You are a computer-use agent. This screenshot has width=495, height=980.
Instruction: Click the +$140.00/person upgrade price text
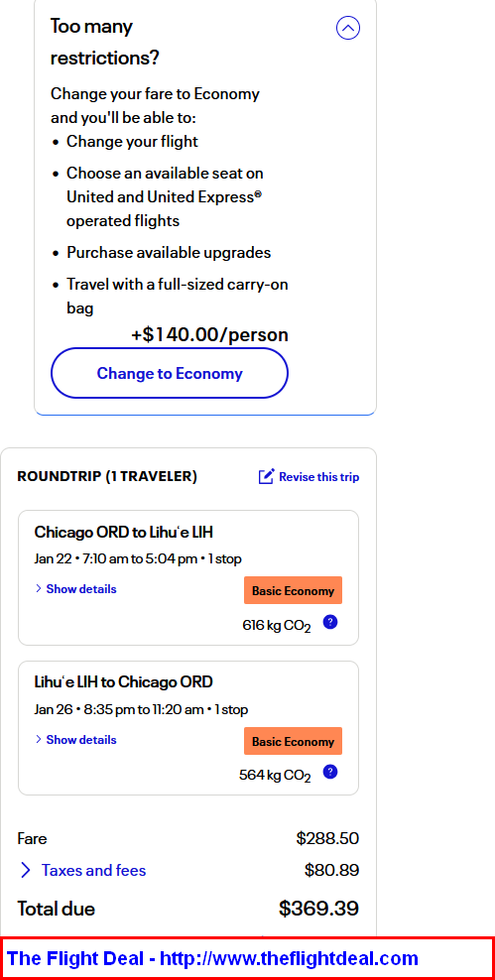point(209,334)
